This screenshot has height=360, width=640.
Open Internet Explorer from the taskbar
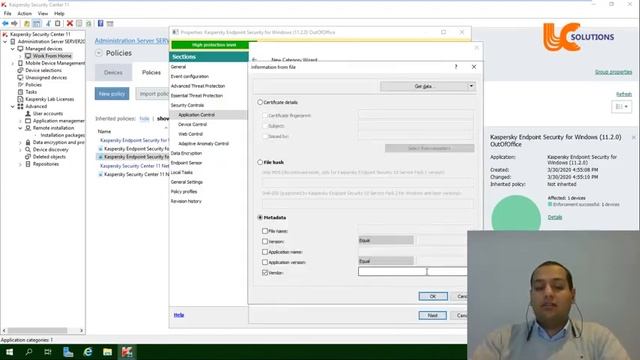(x=88, y=352)
